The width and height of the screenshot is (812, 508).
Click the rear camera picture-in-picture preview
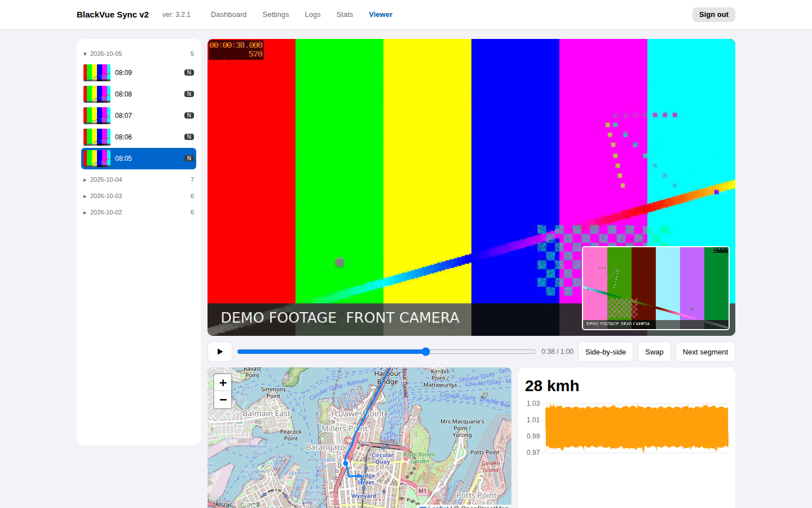656,288
